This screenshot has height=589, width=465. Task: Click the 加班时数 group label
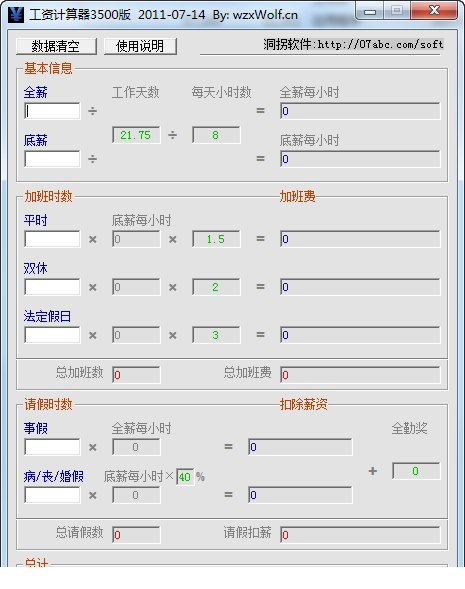click(x=48, y=196)
